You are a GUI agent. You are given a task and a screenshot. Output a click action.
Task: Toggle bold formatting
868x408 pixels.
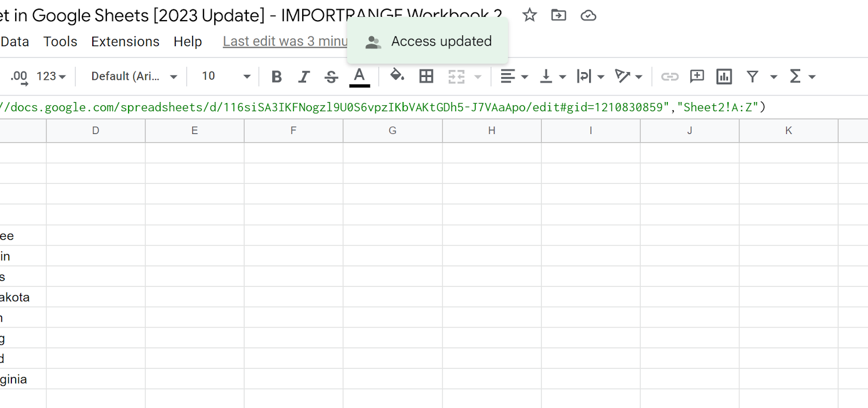277,76
